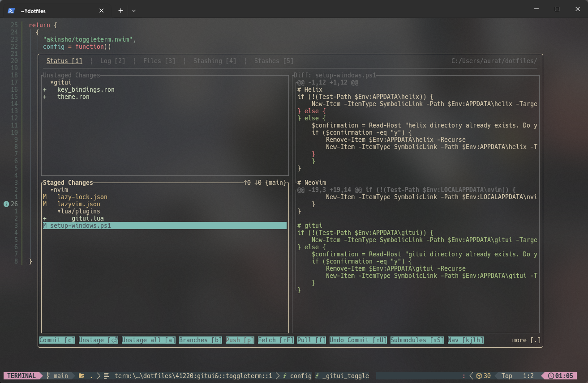
Task: Click the Push [p] command
Action: tap(240, 340)
